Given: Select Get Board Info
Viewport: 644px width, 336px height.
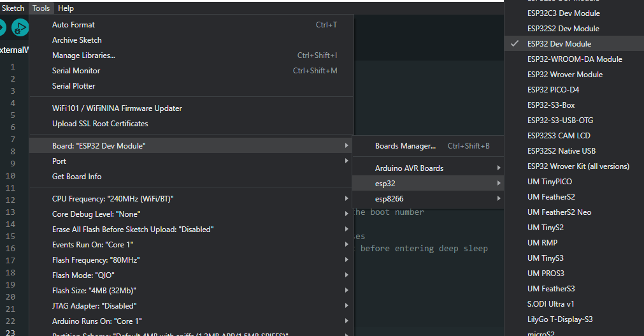Looking at the screenshot, I should point(191,177).
